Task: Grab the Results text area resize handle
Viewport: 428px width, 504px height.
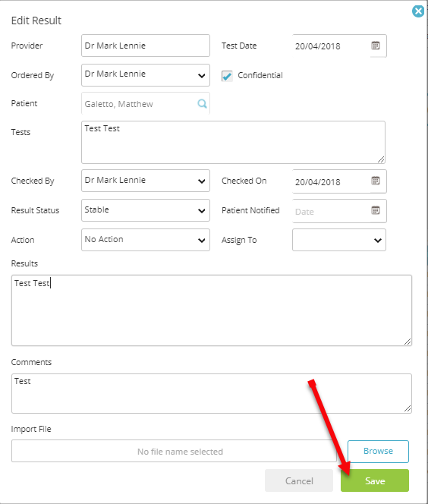Action: tap(408, 342)
